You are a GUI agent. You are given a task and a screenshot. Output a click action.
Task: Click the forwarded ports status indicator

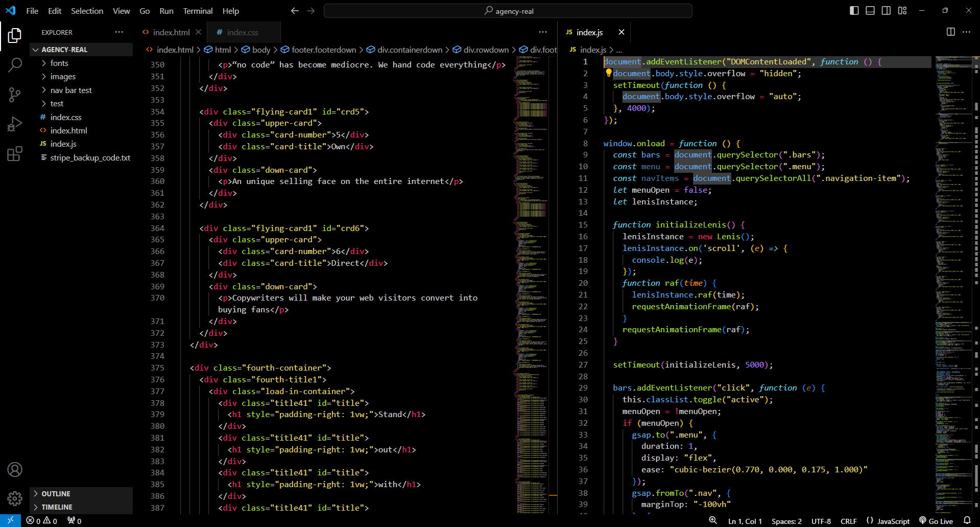click(x=75, y=521)
